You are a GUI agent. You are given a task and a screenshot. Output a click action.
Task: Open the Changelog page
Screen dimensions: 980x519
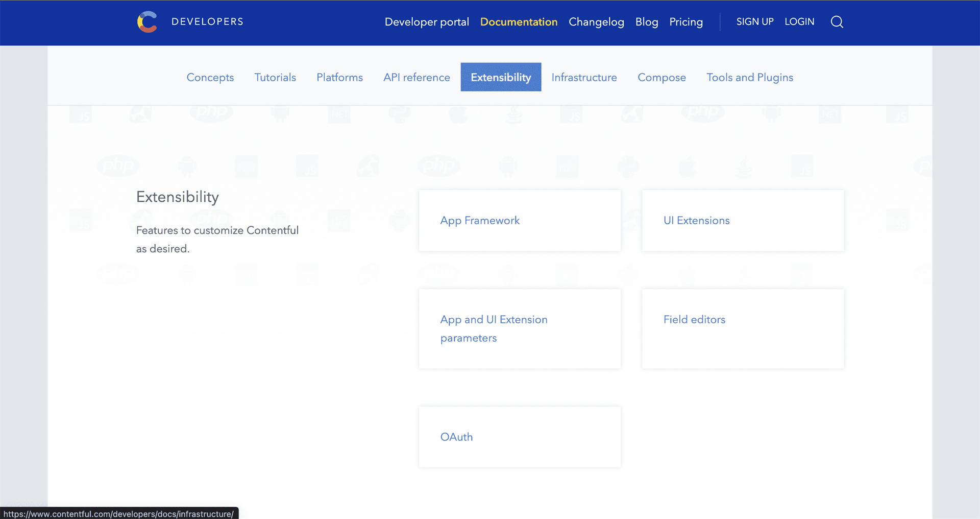pyautogui.click(x=596, y=22)
